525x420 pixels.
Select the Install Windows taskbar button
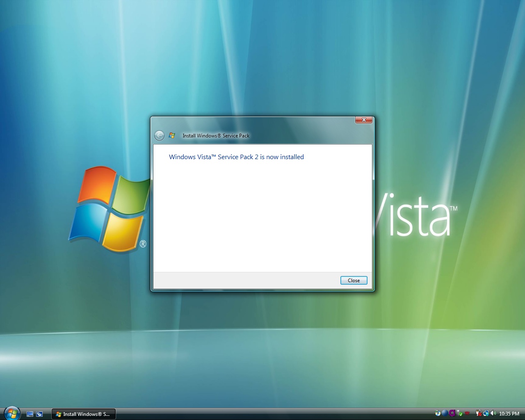point(83,414)
